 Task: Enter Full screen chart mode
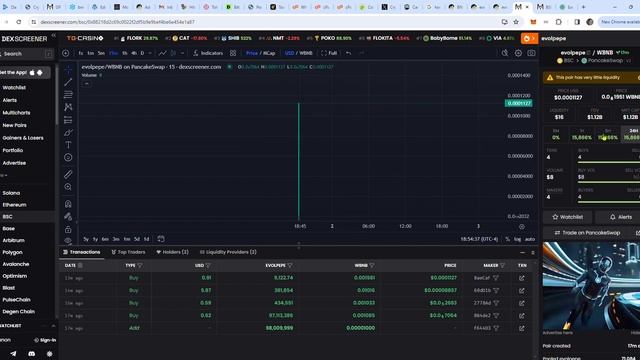pyautogui.click(x=329, y=53)
